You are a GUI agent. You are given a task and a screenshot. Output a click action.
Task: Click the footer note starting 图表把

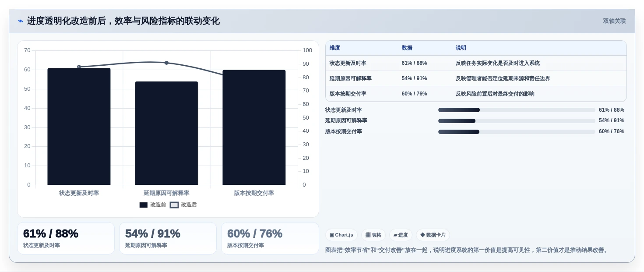tap(468, 250)
